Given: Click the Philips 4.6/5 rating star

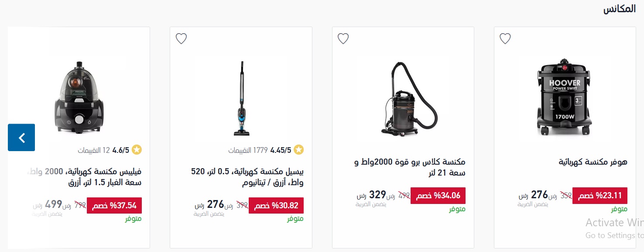Looking at the screenshot, I should point(137,150).
